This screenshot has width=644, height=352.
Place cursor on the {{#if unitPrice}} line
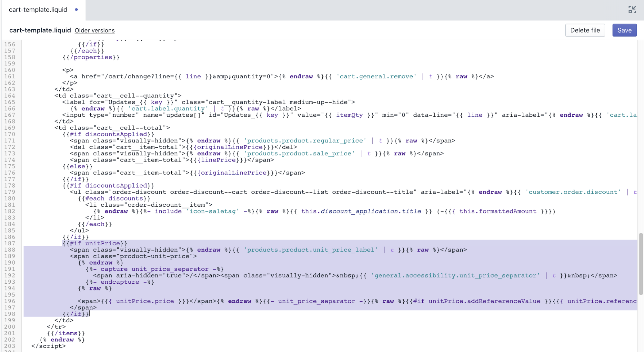click(x=95, y=243)
